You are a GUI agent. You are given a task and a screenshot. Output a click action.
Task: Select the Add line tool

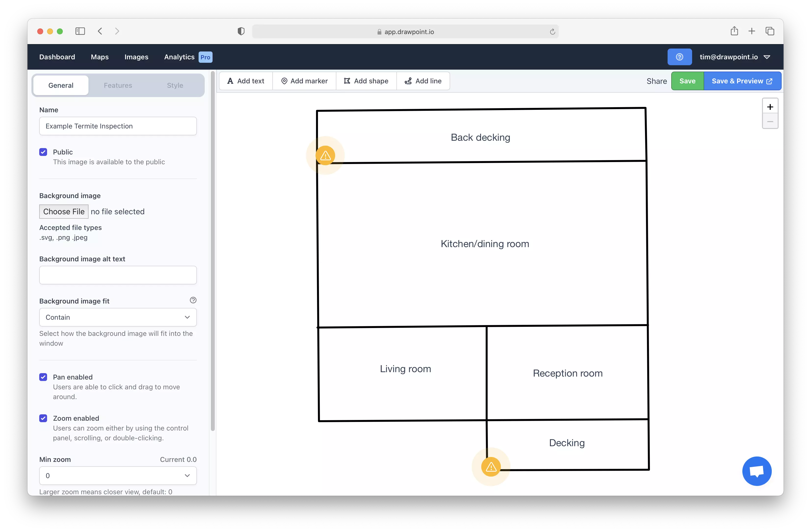pyautogui.click(x=423, y=81)
